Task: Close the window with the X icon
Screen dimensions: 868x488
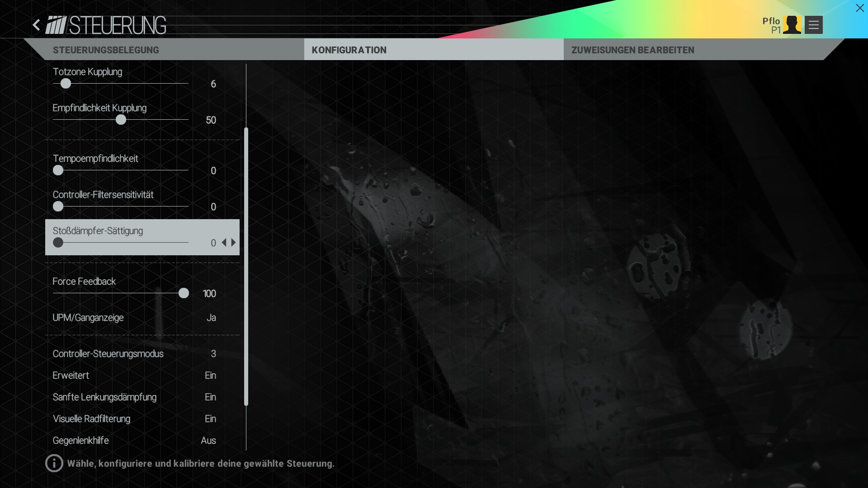Action: pos(859,8)
